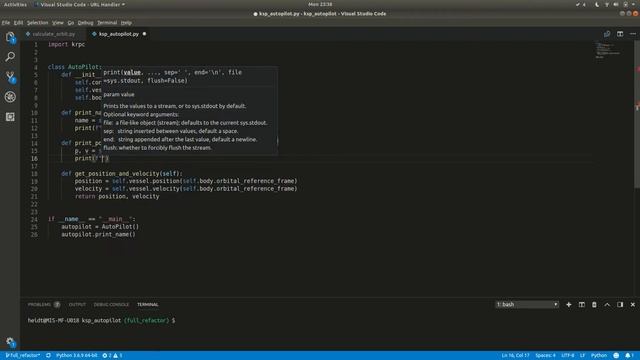Click the terminal prompt line

[101, 320]
